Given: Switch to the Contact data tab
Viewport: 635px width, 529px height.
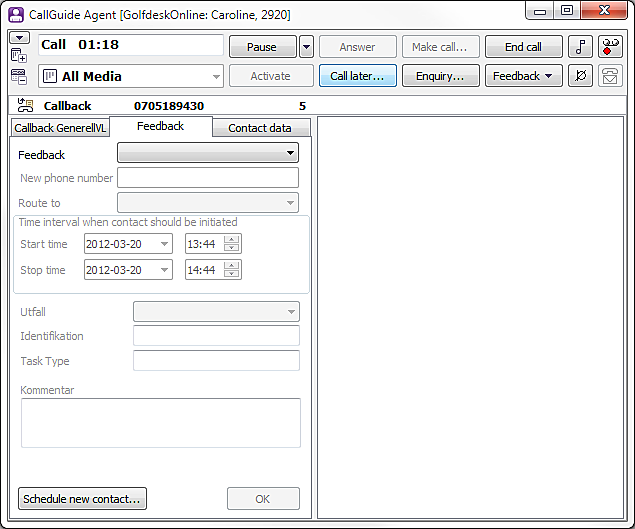Looking at the screenshot, I should click(259, 128).
